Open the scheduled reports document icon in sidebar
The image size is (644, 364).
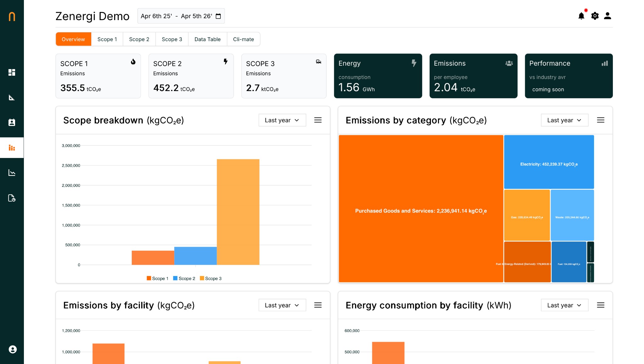click(x=12, y=198)
